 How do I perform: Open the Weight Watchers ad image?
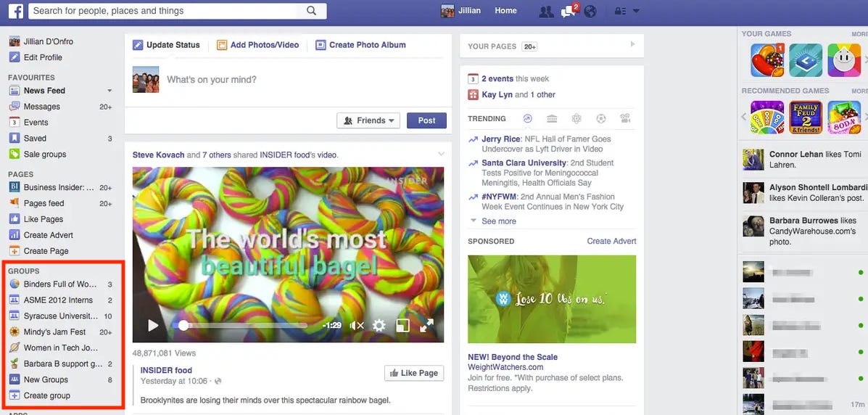click(x=552, y=299)
